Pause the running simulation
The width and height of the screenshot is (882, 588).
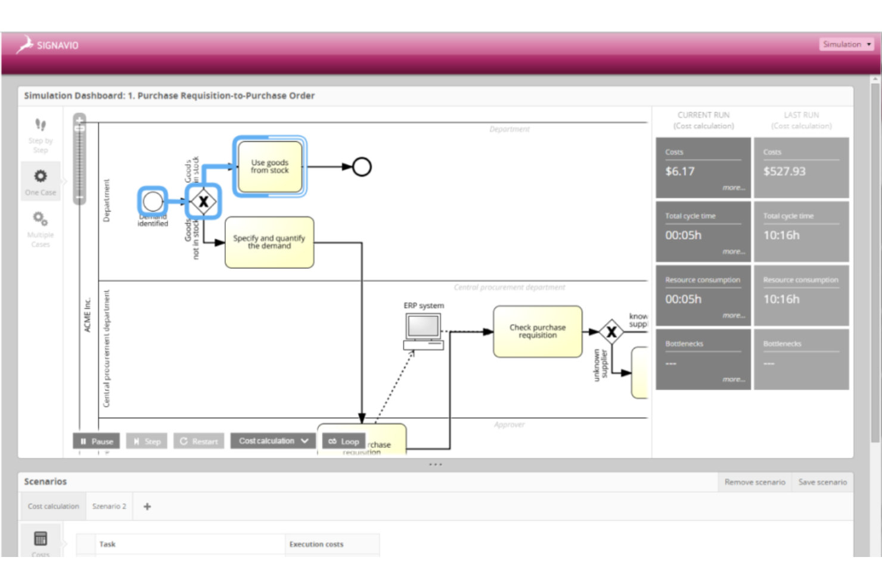96,441
